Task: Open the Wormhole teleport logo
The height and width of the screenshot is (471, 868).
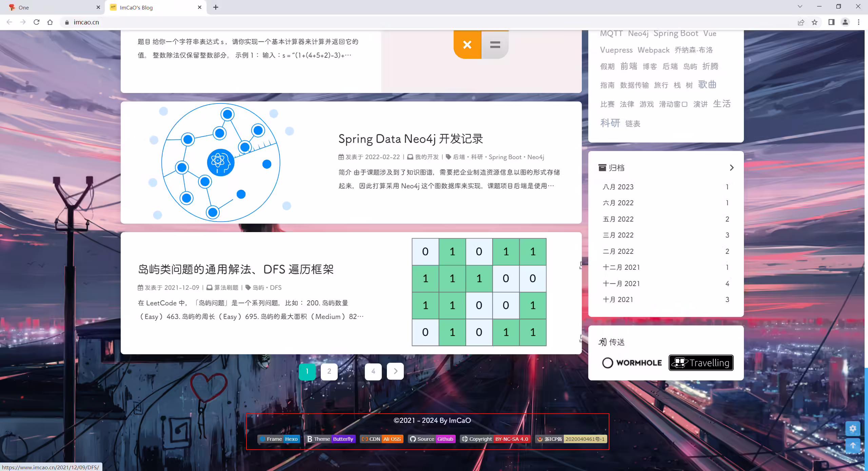Action: click(x=632, y=363)
